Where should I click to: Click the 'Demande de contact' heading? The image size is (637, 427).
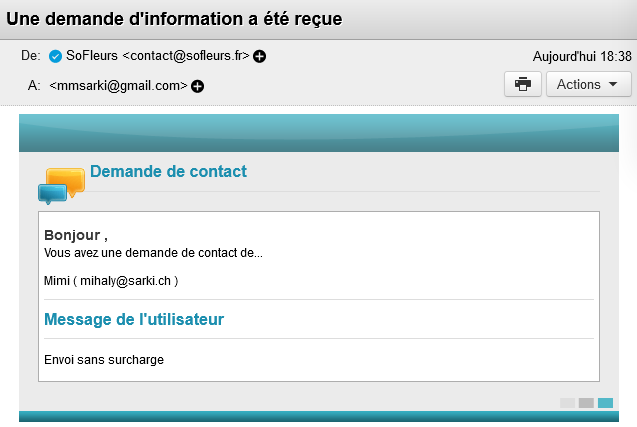click(168, 171)
